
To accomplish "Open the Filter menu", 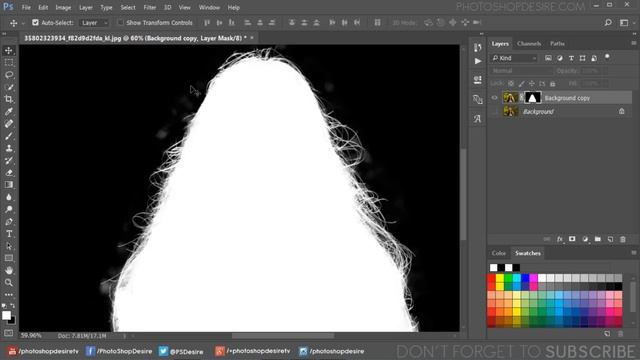I will pyautogui.click(x=149, y=7).
